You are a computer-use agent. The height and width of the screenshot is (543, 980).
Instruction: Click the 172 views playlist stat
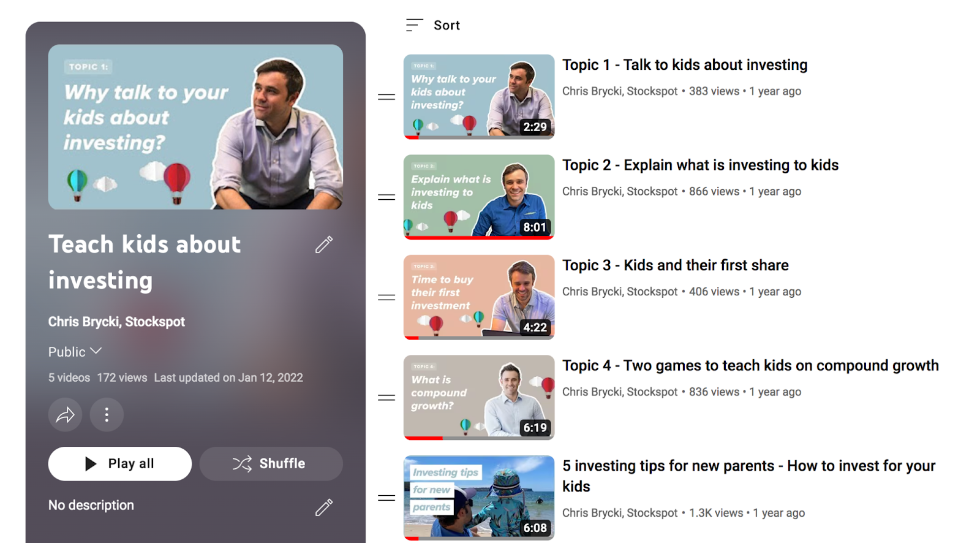point(122,378)
